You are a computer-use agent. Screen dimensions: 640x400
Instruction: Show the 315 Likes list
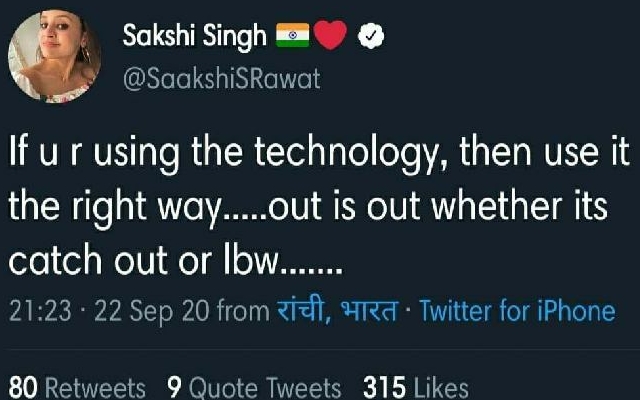click(416, 388)
